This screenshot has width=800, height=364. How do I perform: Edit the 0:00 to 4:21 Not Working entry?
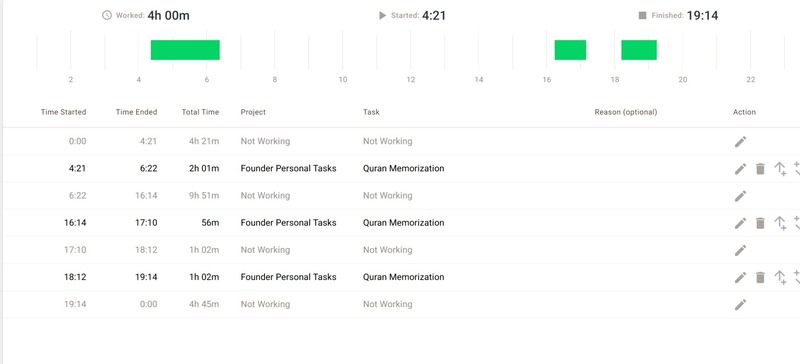coord(740,141)
